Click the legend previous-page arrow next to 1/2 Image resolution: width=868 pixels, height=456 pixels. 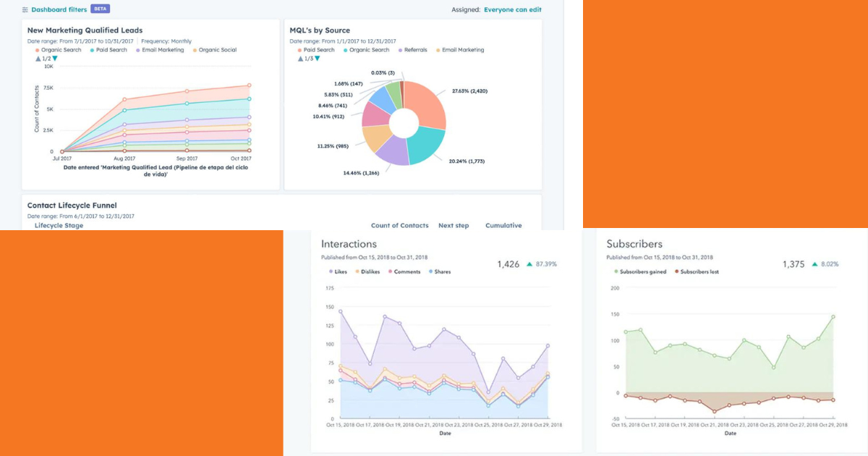[x=38, y=59]
